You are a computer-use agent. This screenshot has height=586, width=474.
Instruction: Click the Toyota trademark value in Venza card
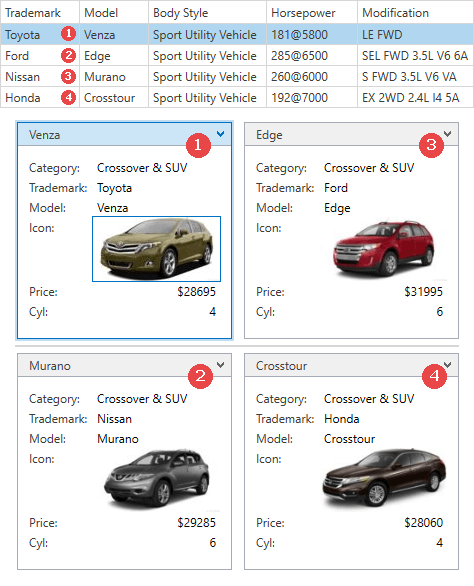point(114,188)
